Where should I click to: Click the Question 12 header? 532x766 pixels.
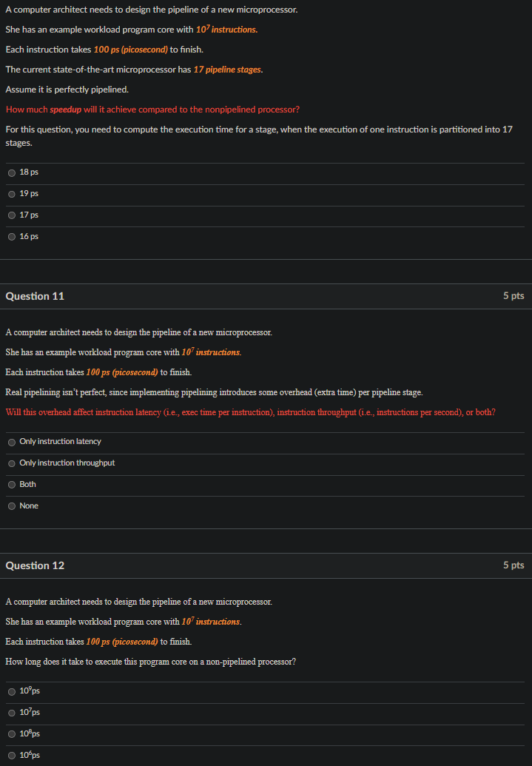coord(35,565)
